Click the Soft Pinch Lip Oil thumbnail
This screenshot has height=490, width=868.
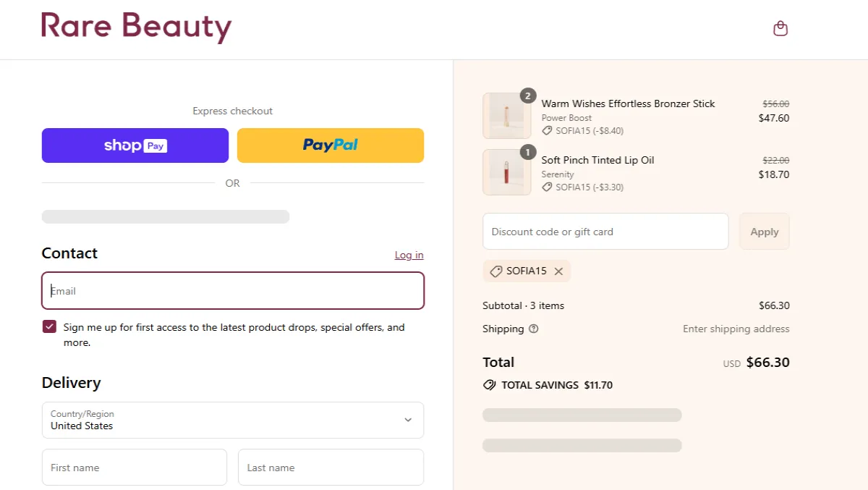506,172
